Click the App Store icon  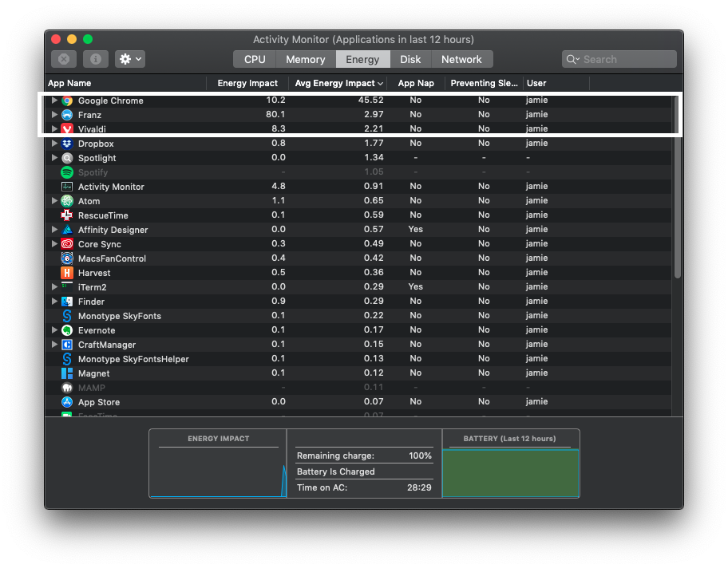(x=67, y=403)
